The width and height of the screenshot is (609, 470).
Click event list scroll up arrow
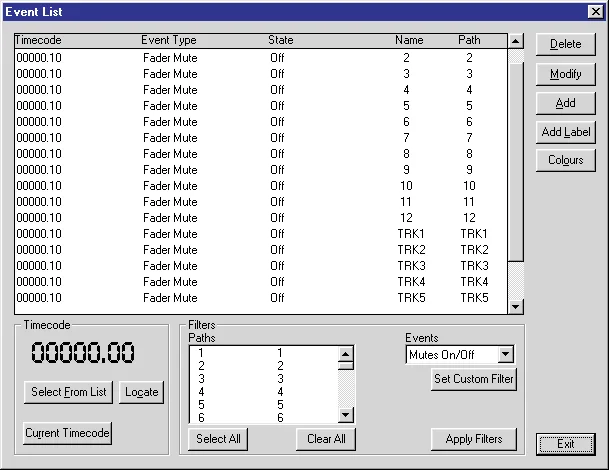[516, 41]
